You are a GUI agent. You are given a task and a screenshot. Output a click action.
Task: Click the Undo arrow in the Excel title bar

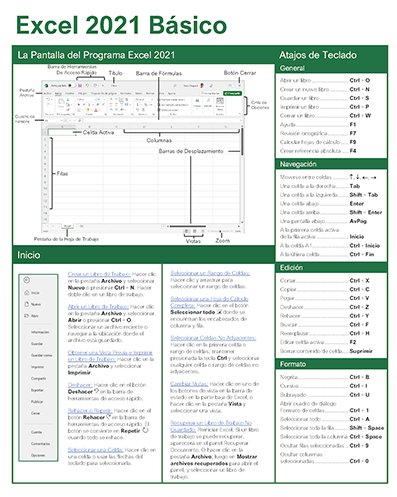[87, 86]
